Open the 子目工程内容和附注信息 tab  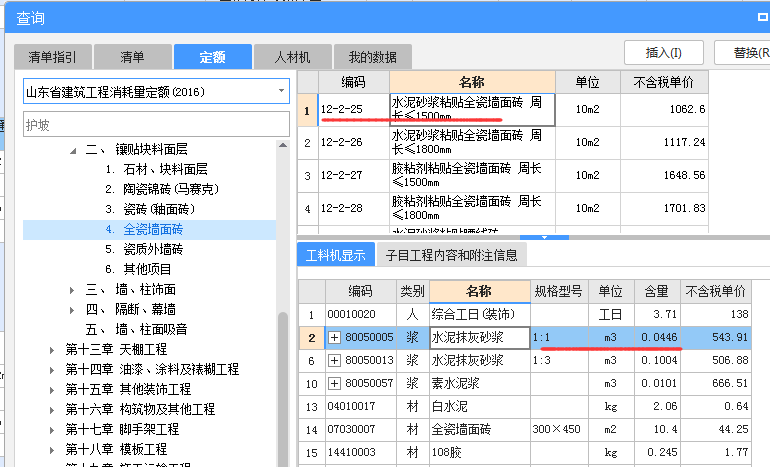[451, 255]
